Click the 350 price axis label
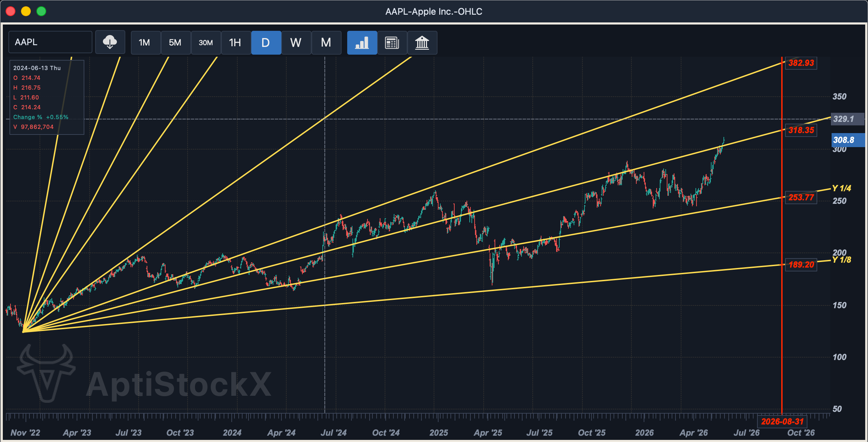This screenshot has height=442, width=868. [839, 97]
